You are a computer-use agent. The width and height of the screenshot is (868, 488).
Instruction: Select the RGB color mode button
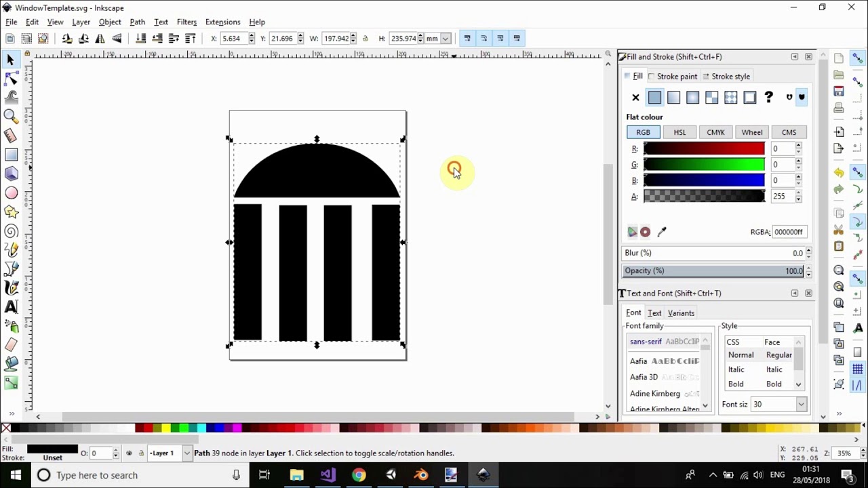pyautogui.click(x=643, y=132)
